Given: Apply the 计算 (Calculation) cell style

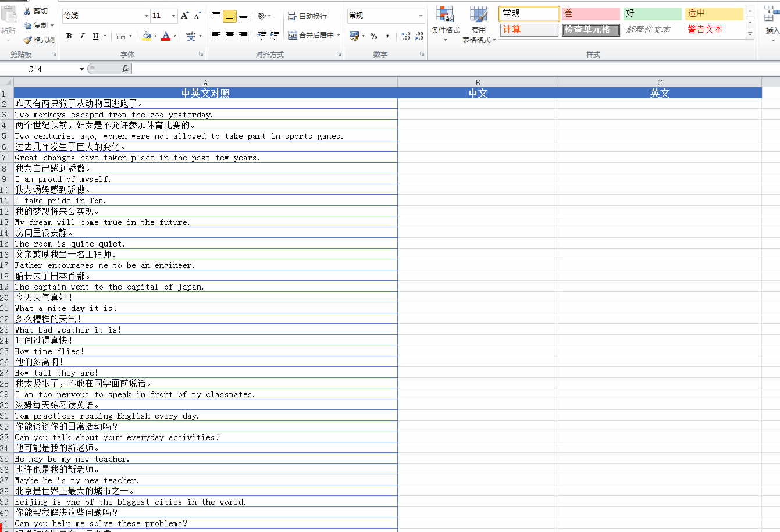Looking at the screenshot, I should coord(529,30).
